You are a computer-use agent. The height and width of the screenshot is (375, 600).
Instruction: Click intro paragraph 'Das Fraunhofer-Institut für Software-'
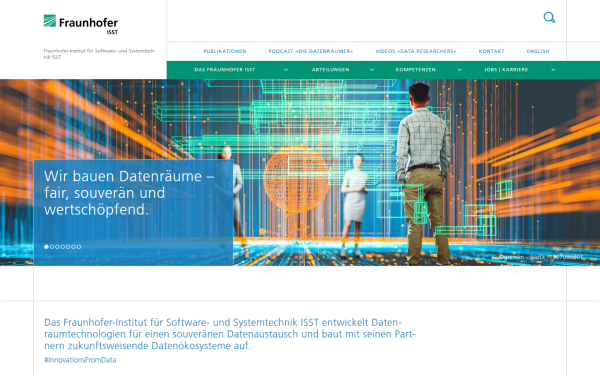pos(230,334)
